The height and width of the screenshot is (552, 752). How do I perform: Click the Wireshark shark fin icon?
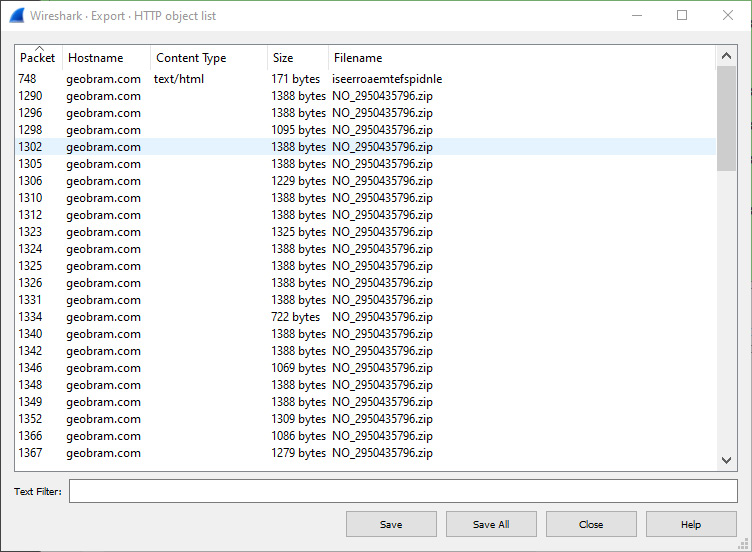click(17, 16)
